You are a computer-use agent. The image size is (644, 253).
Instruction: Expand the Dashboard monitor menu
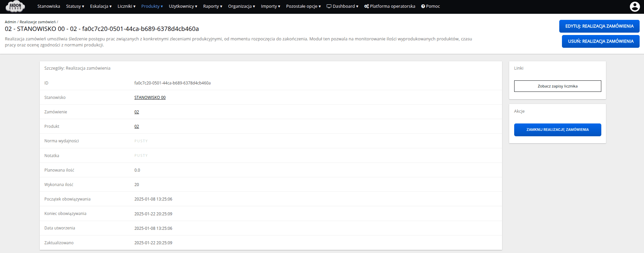(342, 6)
